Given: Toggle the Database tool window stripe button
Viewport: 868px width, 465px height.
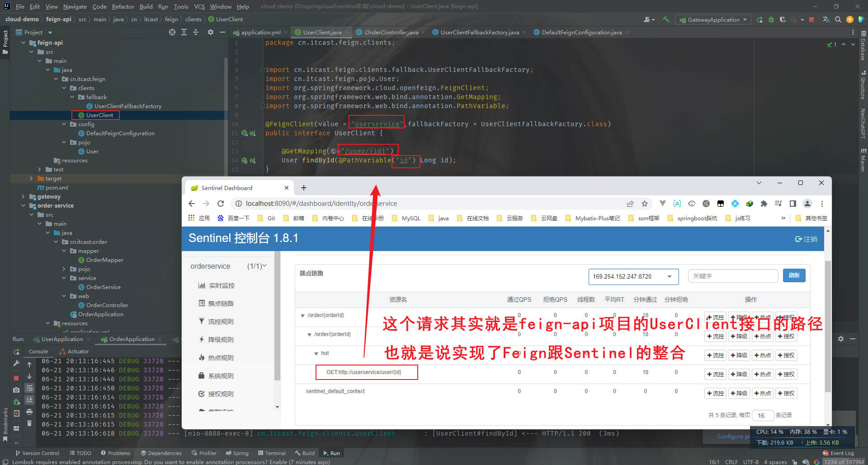Looking at the screenshot, I should tap(863, 46).
